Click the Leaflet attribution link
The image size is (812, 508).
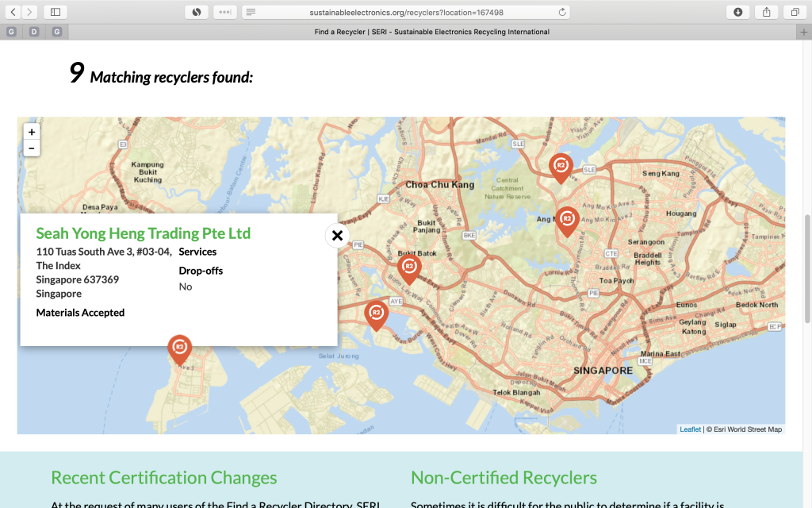point(689,429)
